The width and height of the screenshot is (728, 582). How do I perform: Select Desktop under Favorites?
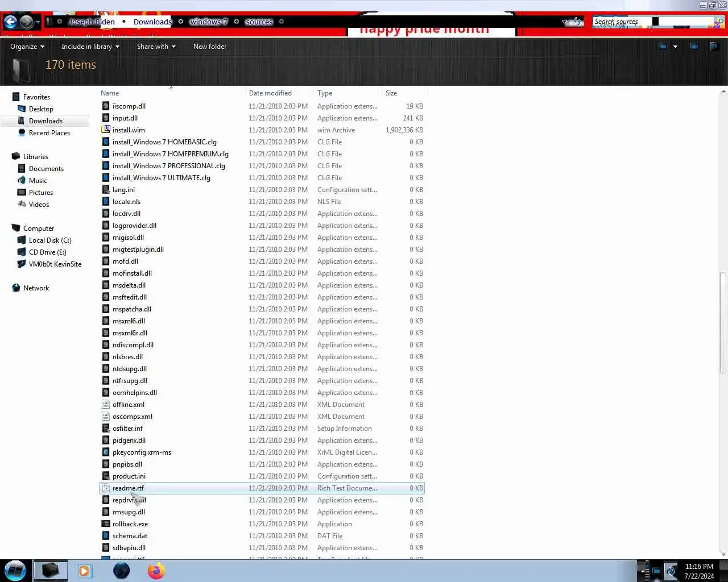coord(41,109)
